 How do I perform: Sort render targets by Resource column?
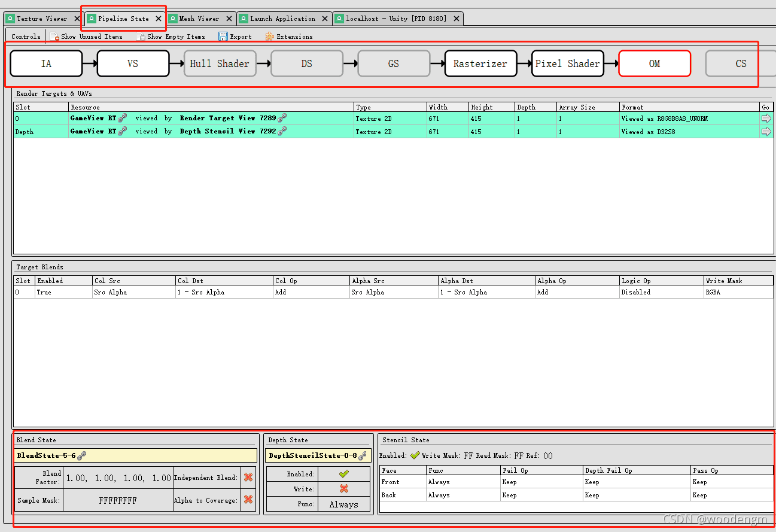tap(211, 107)
